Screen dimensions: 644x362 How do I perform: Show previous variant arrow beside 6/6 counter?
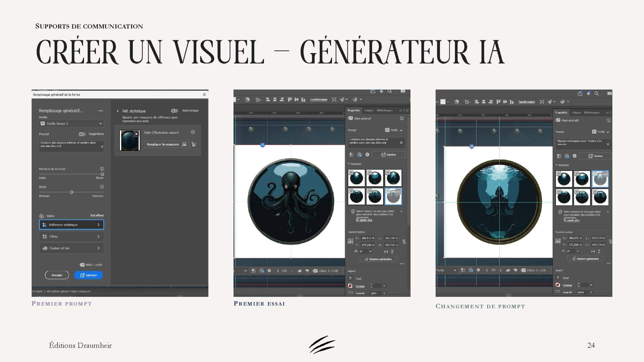(278, 271)
